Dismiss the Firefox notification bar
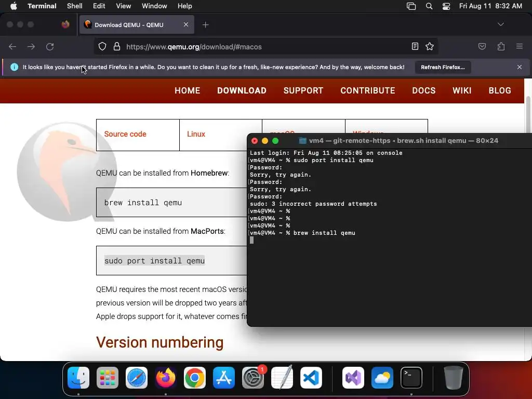This screenshot has height=399, width=532. pos(519,67)
